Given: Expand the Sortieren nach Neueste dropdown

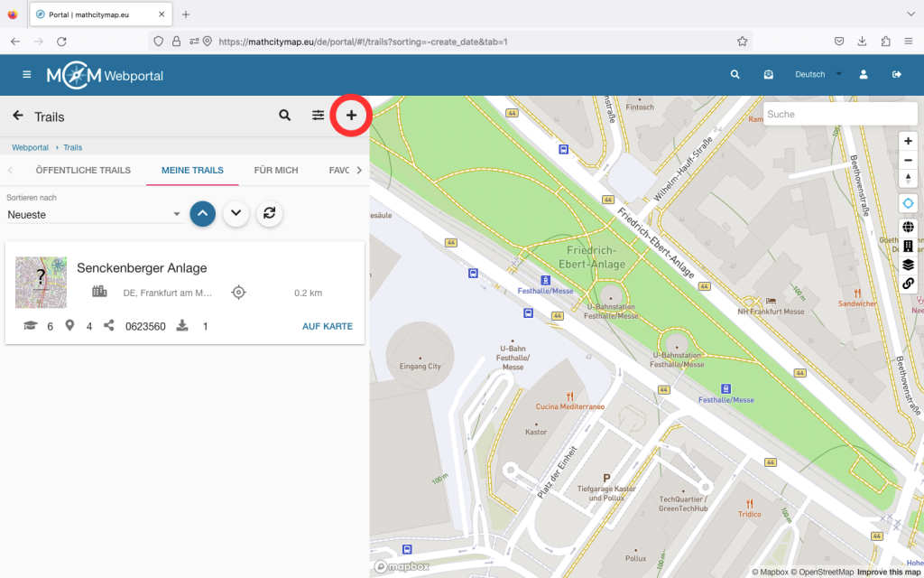Looking at the screenshot, I should point(94,215).
